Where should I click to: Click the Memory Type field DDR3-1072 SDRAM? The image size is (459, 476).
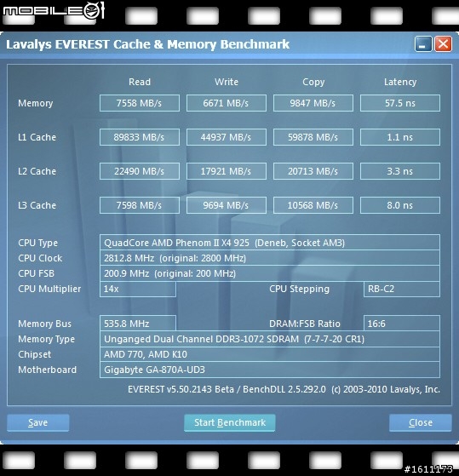(270, 339)
